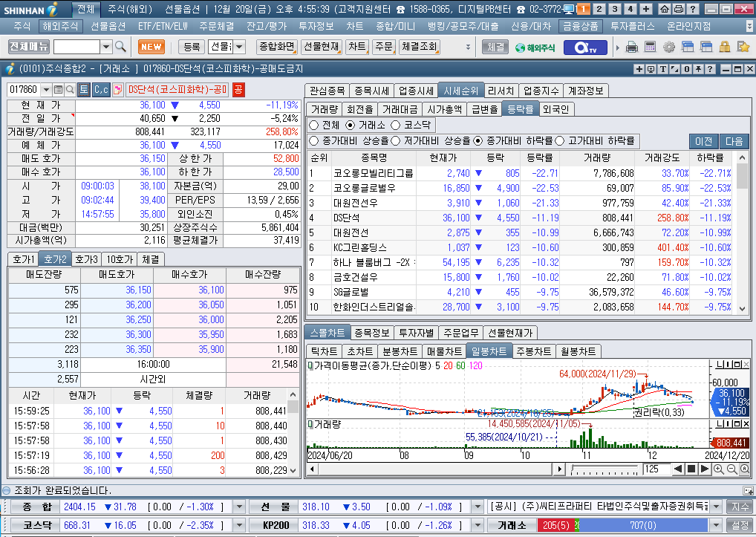The width and height of the screenshot is (756, 537).
Task: Select the 전체 market radio button
Action: pyautogui.click(x=314, y=126)
